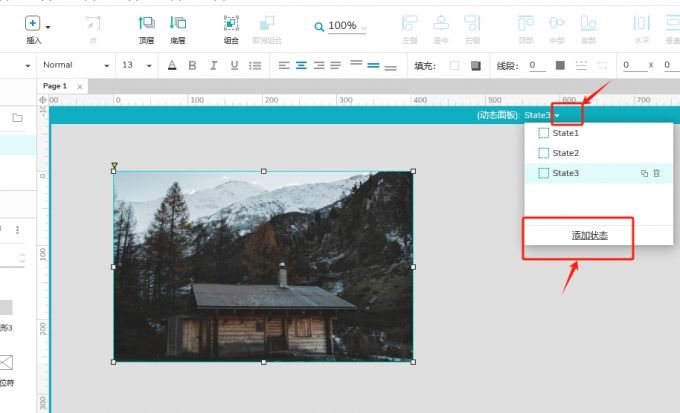
Task: Click the ruler origin crosshair icon
Action: (x=42, y=100)
